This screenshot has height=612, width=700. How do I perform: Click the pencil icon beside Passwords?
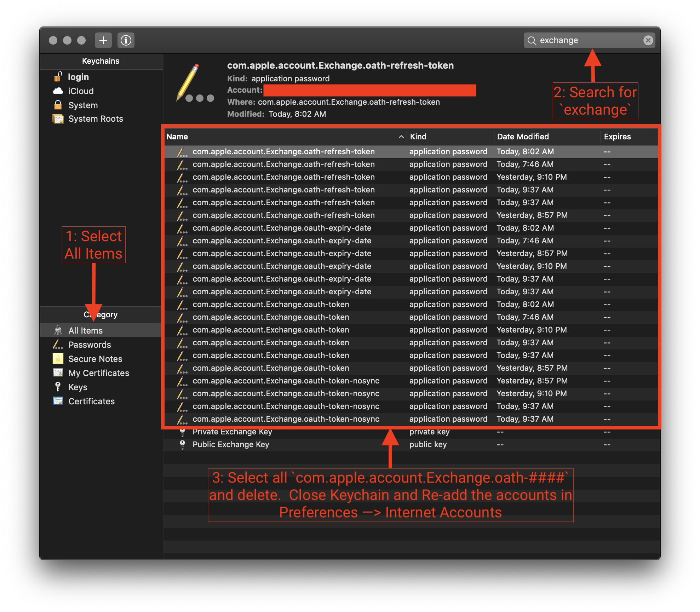(58, 344)
